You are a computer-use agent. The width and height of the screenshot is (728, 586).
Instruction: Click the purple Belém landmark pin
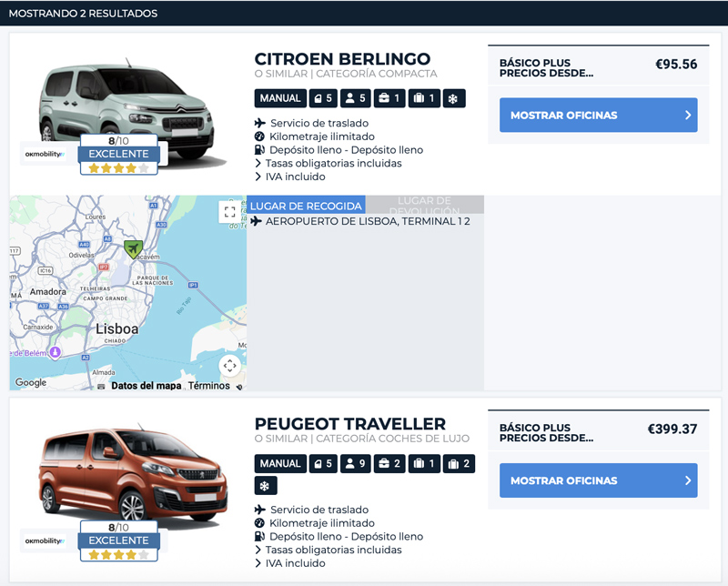tap(56, 352)
